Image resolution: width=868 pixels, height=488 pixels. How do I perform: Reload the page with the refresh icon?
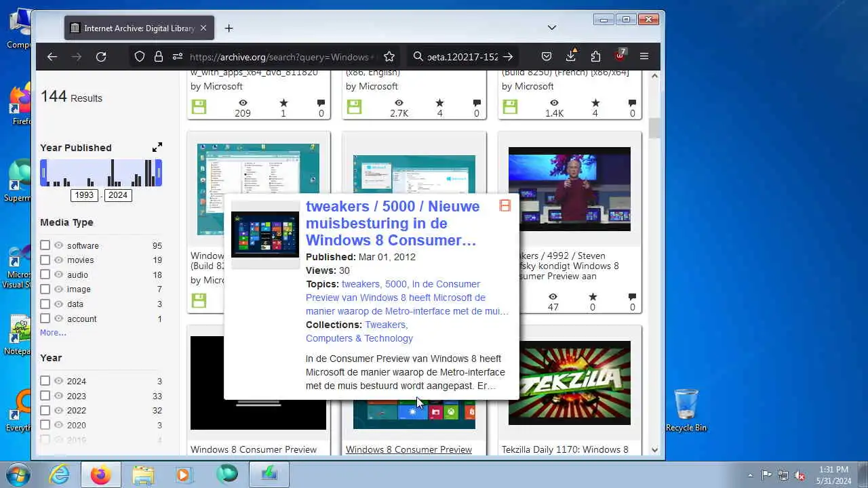101,57
